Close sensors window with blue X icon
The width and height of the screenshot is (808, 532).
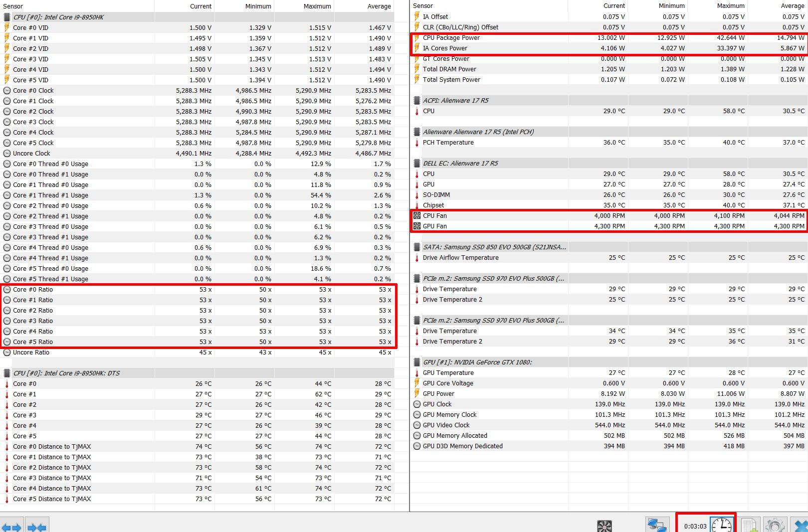tap(801, 526)
